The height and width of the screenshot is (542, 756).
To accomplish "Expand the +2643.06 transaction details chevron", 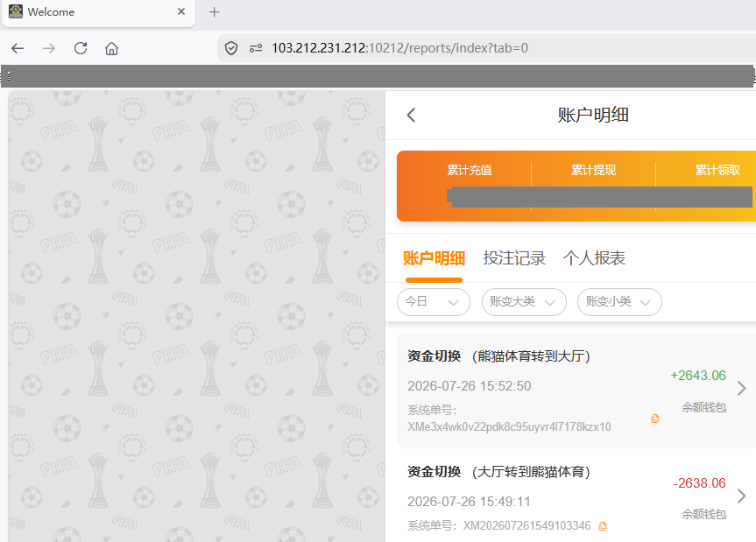I will [x=741, y=388].
